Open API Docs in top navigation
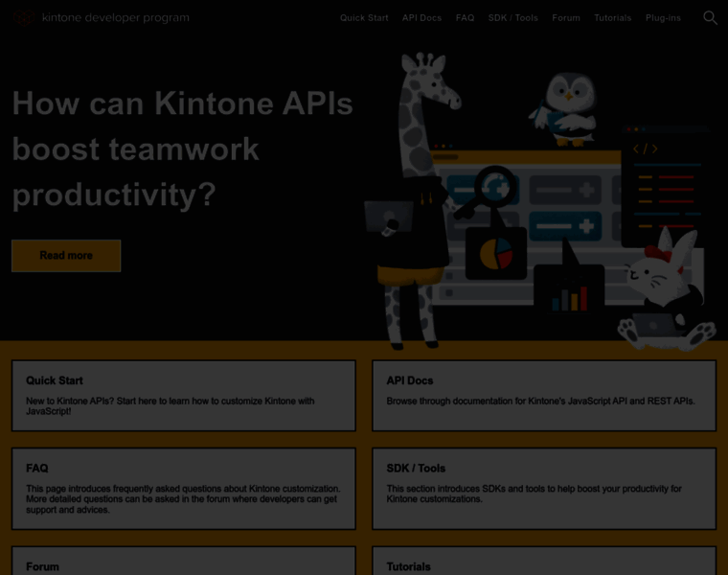Image resolution: width=728 pixels, height=575 pixels. tap(421, 18)
